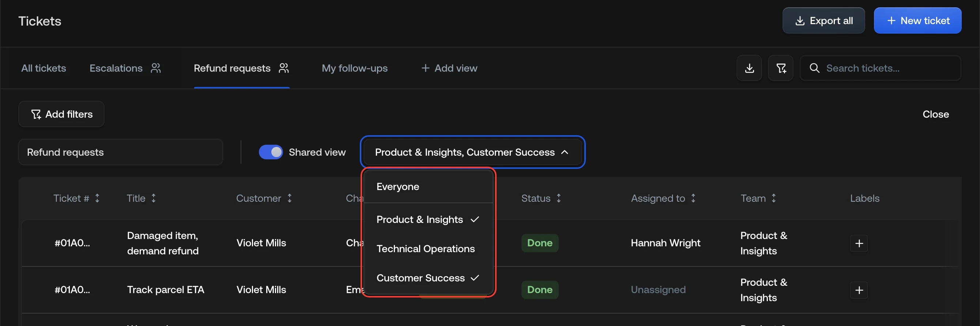The width and height of the screenshot is (980, 326).
Task: Click the plus icon in Damaged item row labels
Action: click(859, 243)
